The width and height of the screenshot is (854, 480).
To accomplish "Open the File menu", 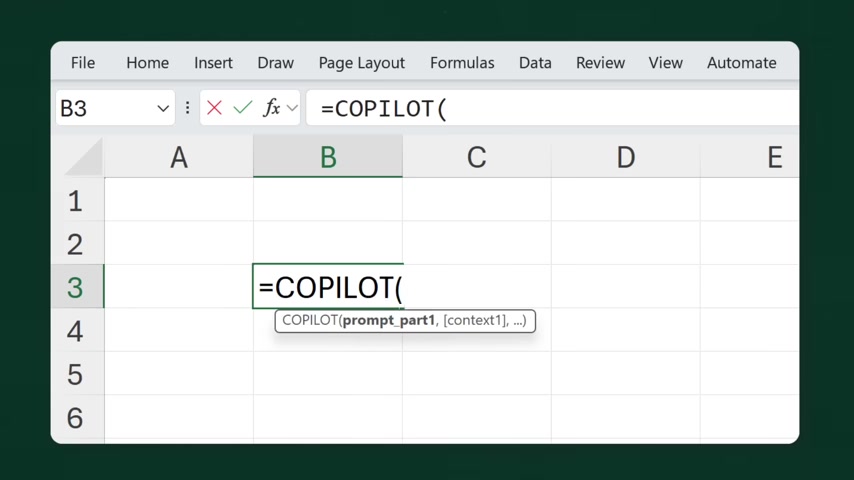I will click(83, 63).
